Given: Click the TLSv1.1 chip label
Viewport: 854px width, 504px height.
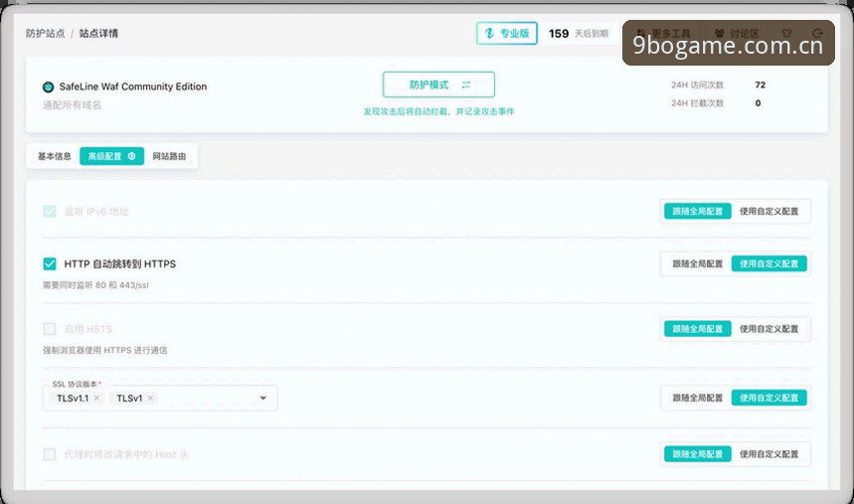Looking at the screenshot, I should pyautogui.click(x=73, y=399).
